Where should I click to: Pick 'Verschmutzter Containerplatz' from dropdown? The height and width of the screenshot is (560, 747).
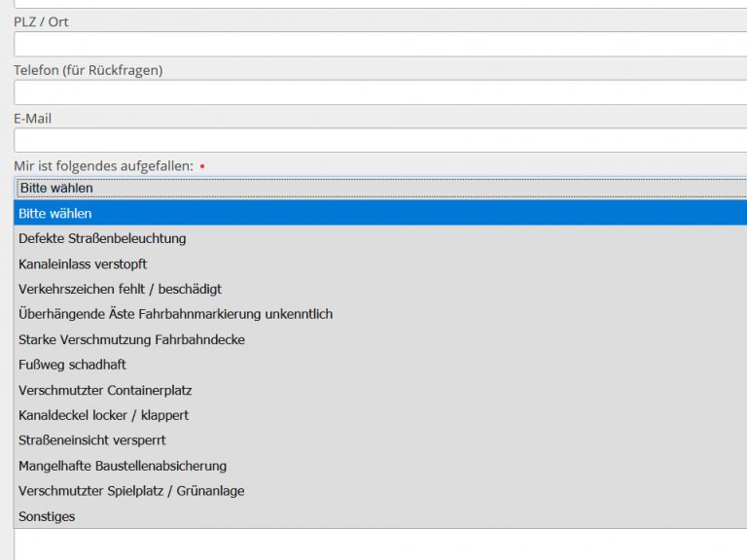[105, 390]
